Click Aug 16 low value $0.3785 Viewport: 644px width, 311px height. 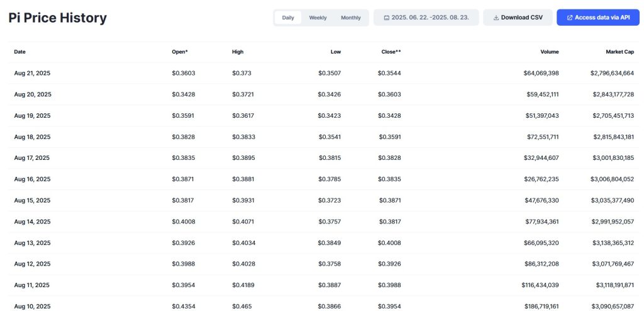[330, 179]
